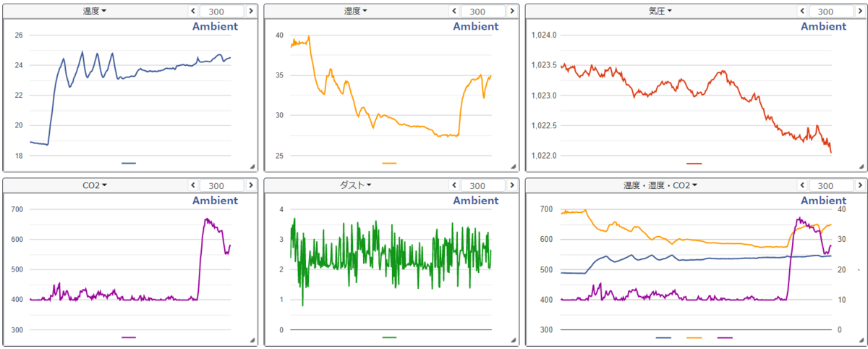Go to next page in ダスト chart
This screenshot has height=349, width=868.
[511, 185]
